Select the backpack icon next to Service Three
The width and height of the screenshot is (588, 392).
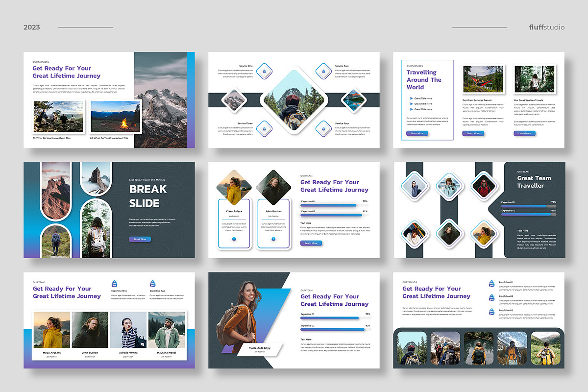pyautogui.click(x=265, y=129)
